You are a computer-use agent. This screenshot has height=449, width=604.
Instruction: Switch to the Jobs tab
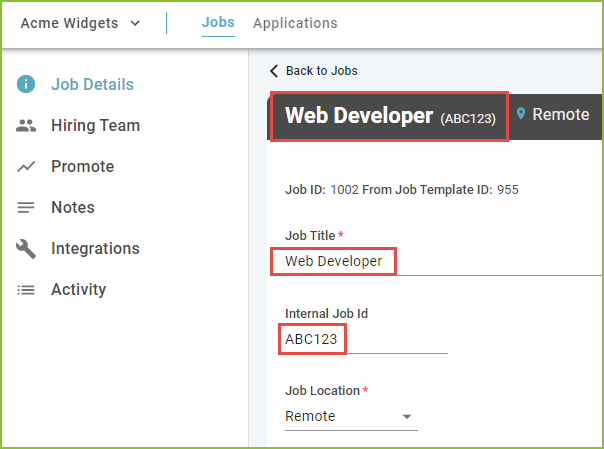click(218, 22)
